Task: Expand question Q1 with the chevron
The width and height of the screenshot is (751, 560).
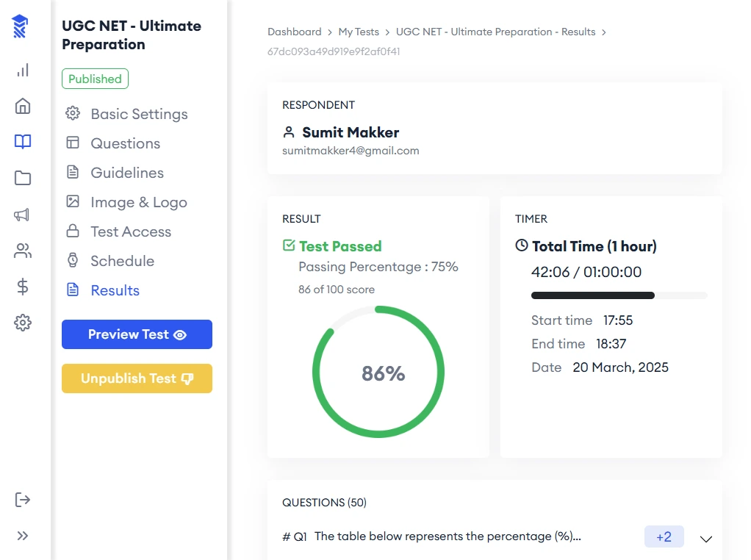Action: point(705,539)
